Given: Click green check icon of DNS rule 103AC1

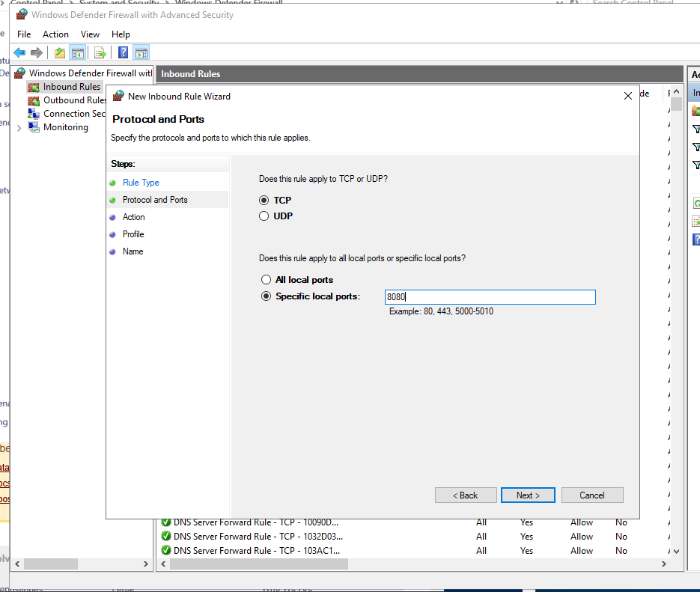Looking at the screenshot, I should click(x=166, y=551).
